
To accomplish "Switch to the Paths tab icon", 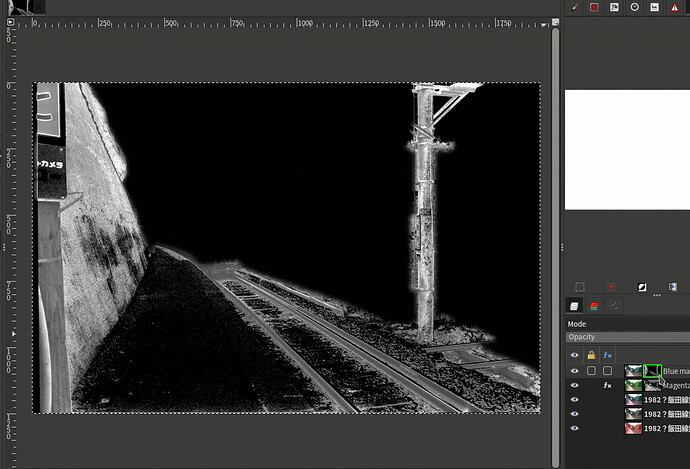I will click(613, 306).
